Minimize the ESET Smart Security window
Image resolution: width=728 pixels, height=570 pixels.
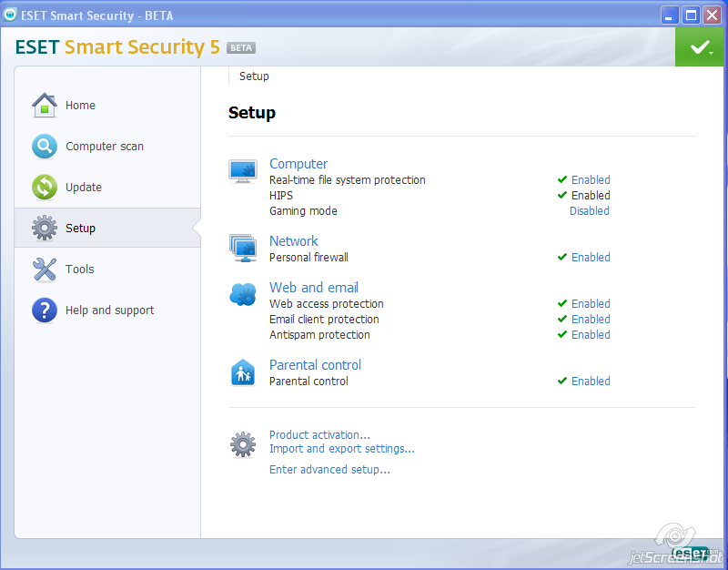pyautogui.click(x=669, y=15)
